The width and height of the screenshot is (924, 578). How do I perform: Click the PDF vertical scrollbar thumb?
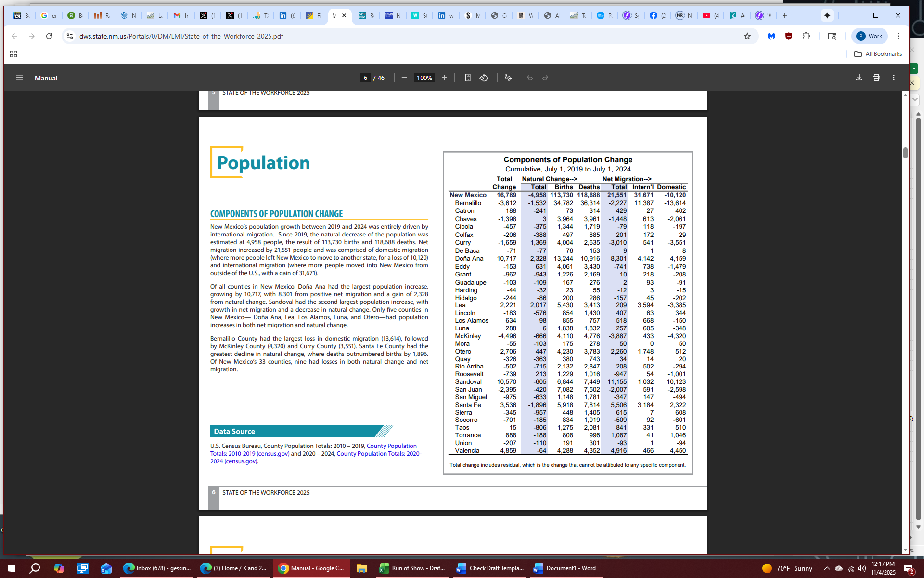[x=905, y=153]
